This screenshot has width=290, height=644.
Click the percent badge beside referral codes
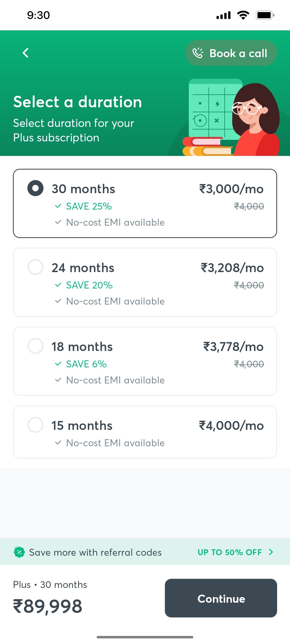(x=19, y=552)
